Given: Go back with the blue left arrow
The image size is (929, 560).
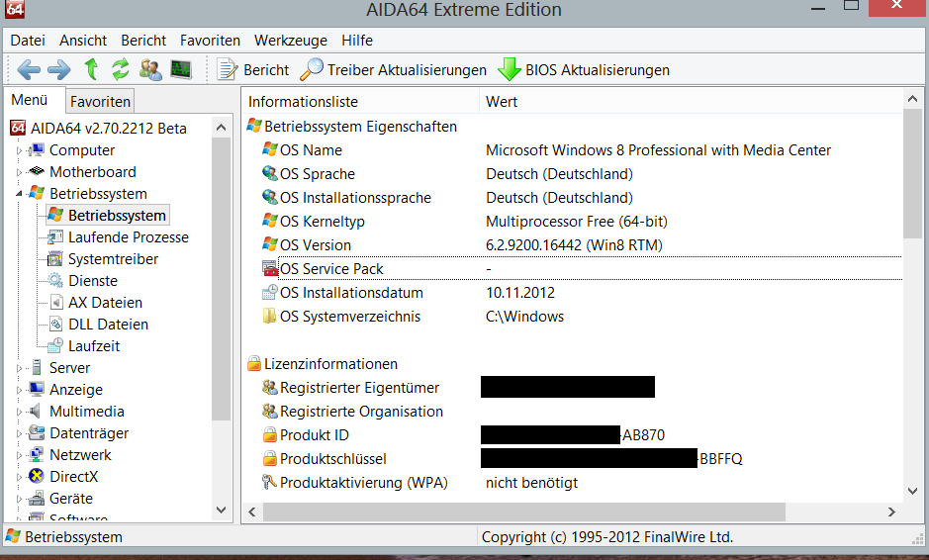Looking at the screenshot, I should 29,70.
